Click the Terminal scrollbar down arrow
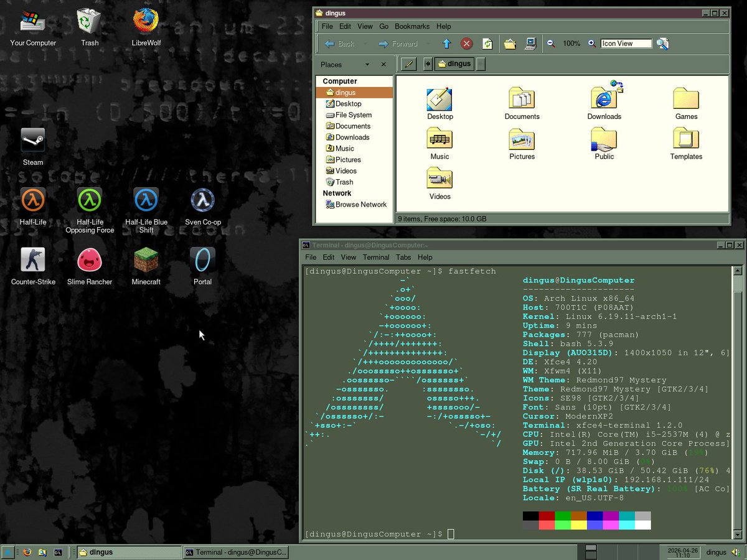Viewport: 747px width, 560px height. click(738, 534)
